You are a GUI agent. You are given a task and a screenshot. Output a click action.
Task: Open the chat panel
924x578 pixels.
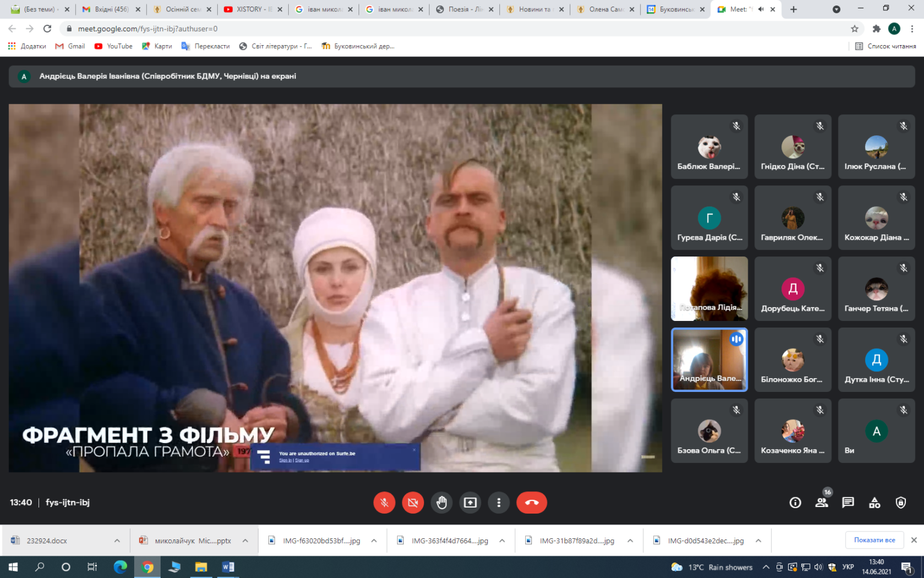click(x=848, y=503)
